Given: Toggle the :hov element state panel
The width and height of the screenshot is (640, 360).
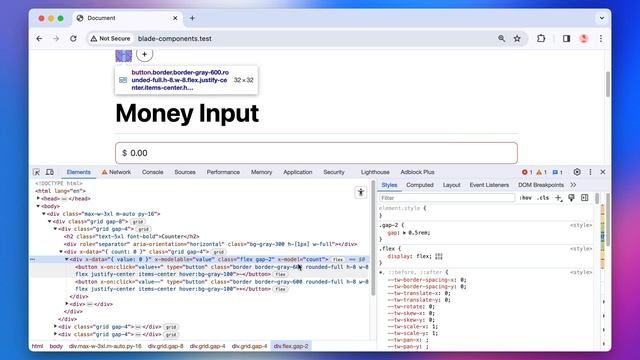Looking at the screenshot, I should [x=525, y=198].
